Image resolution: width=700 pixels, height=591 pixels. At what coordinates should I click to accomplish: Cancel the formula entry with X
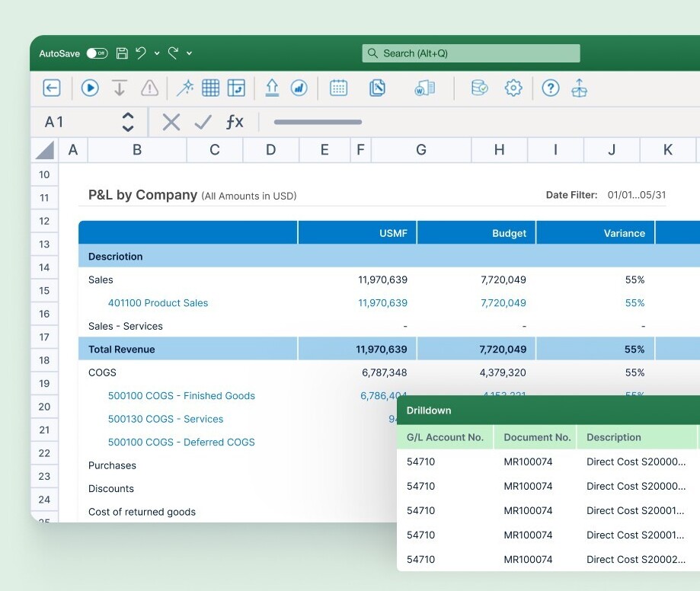[x=171, y=122]
